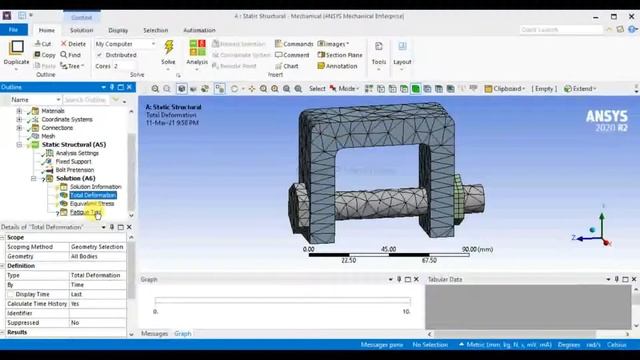Click the Tools icon in the ribbon
The image size is (640, 360).
378,47
